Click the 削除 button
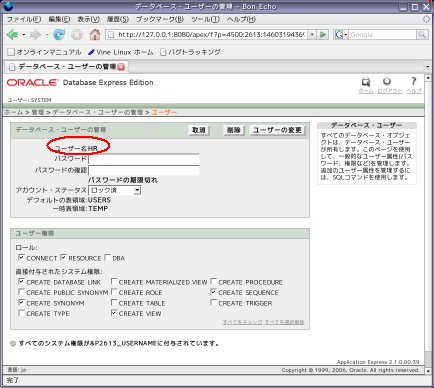The height and width of the screenshot is (388, 434). [x=233, y=130]
